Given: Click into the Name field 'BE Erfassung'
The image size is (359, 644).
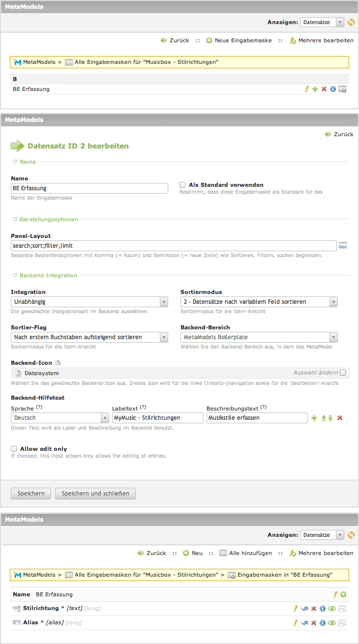Looking at the screenshot, I should 89,188.
